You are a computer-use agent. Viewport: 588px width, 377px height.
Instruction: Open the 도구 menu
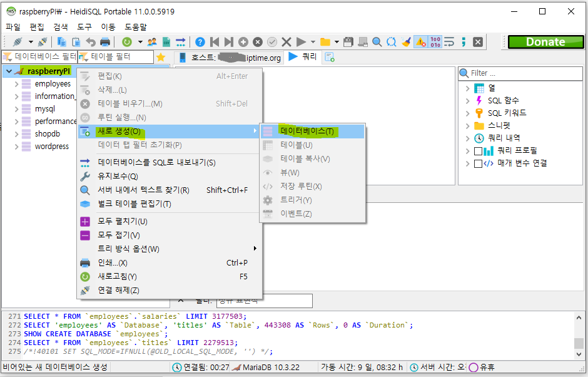click(84, 27)
